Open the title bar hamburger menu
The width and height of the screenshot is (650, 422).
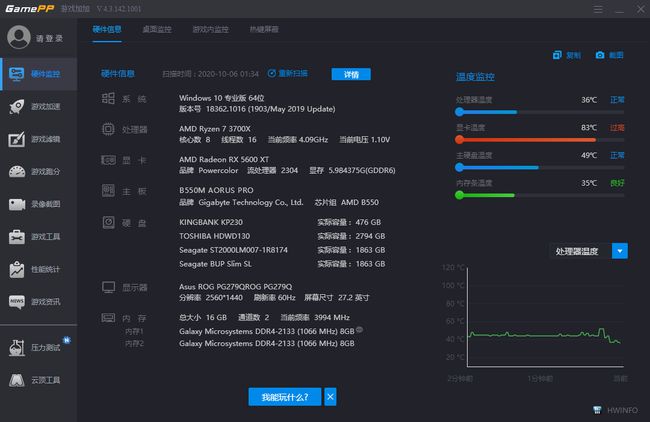tap(598, 9)
